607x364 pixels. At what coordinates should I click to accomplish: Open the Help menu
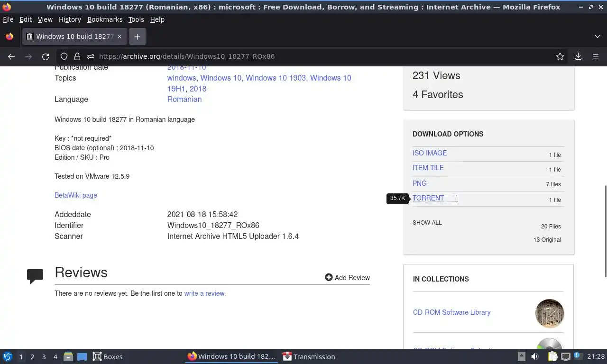point(157,19)
